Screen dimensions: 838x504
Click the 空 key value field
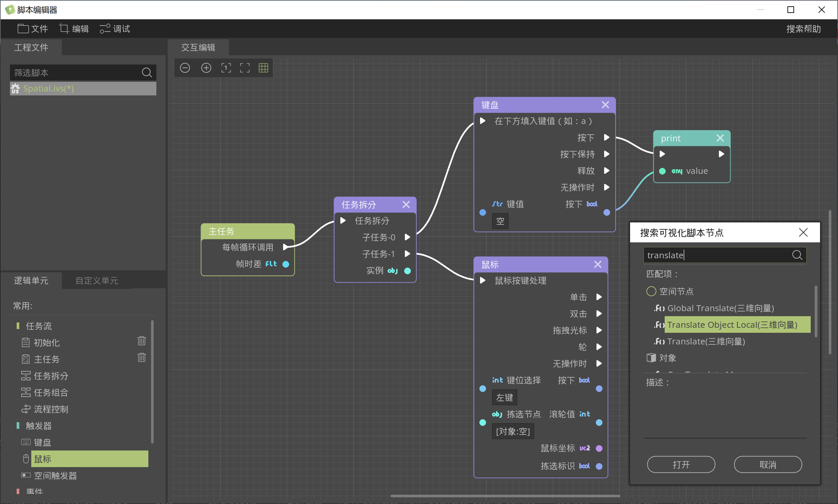tap(500, 221)
